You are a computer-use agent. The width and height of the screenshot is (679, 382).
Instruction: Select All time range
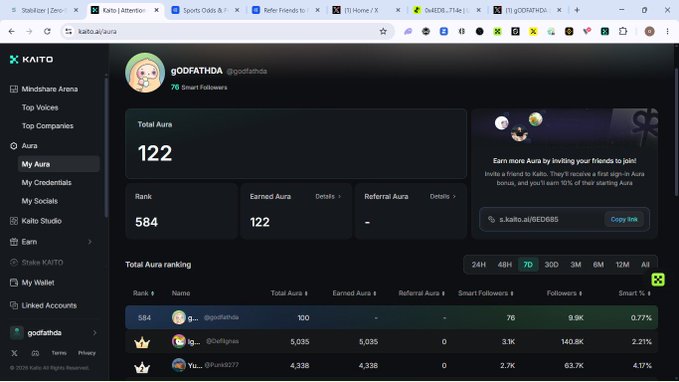[645, 265]
